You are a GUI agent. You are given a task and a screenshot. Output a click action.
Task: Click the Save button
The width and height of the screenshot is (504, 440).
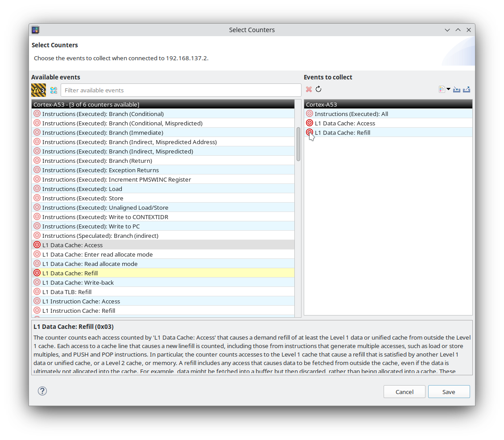click(x=449, y=391)
